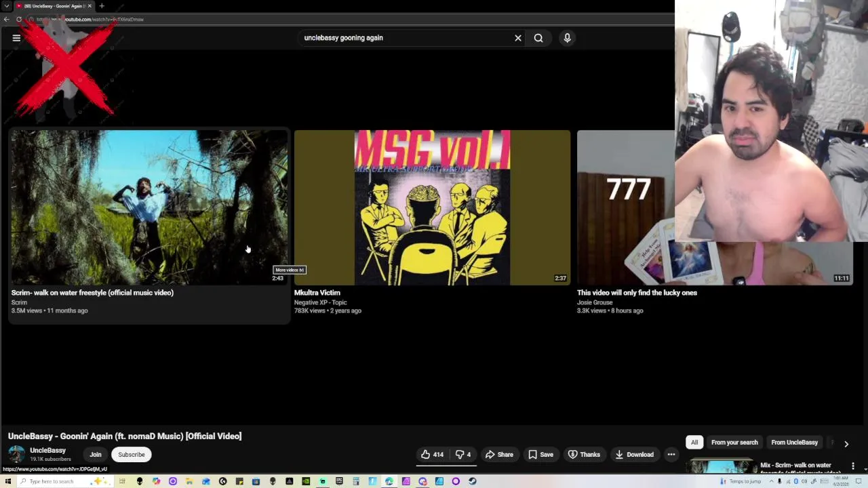This screenshot has height=488, width=868.
Task: Open the three-dot more actions menu
Action: click(671, 455)
